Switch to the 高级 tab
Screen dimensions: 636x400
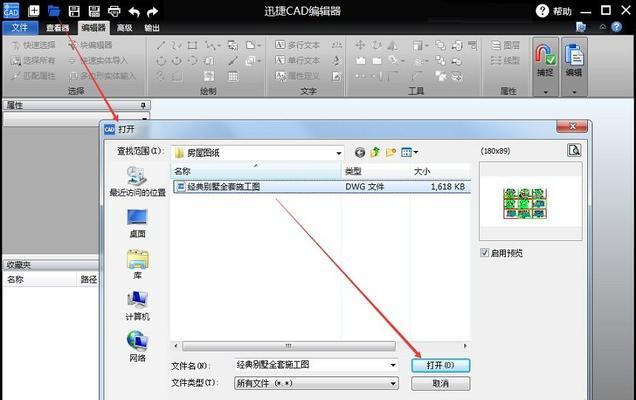tap(125, 28)
